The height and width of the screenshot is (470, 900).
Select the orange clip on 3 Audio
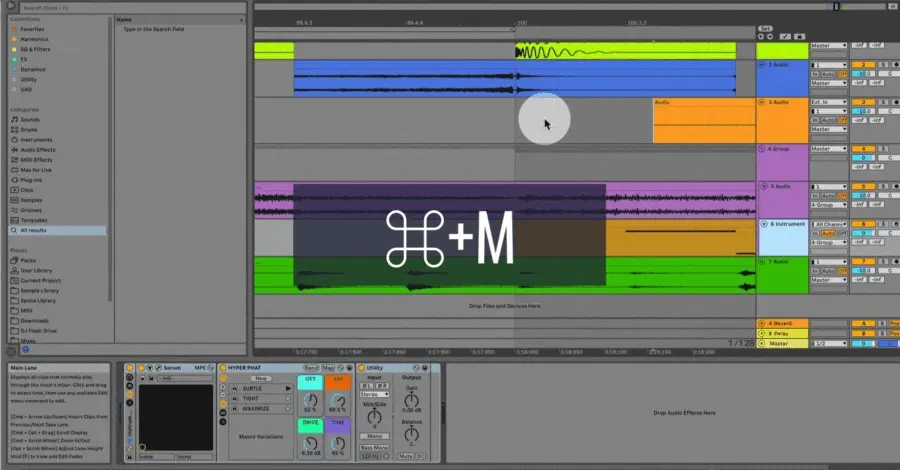tap(704, 120)
